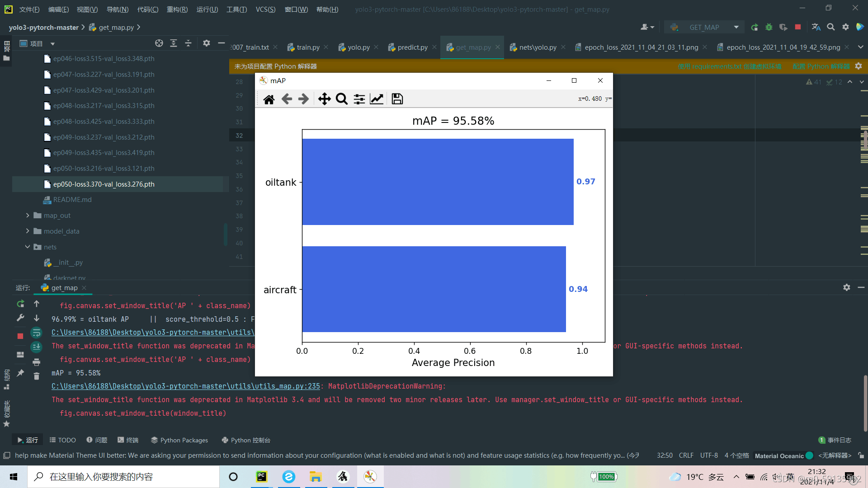Image resolution: width=868 pixels, height=488 pixels.
Task: Click the oiltank blue bar in chart
Action: 438,182
